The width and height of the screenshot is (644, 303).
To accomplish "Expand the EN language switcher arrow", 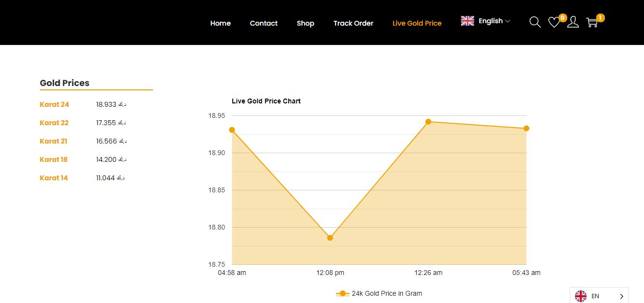I will (x=621, y=296).
